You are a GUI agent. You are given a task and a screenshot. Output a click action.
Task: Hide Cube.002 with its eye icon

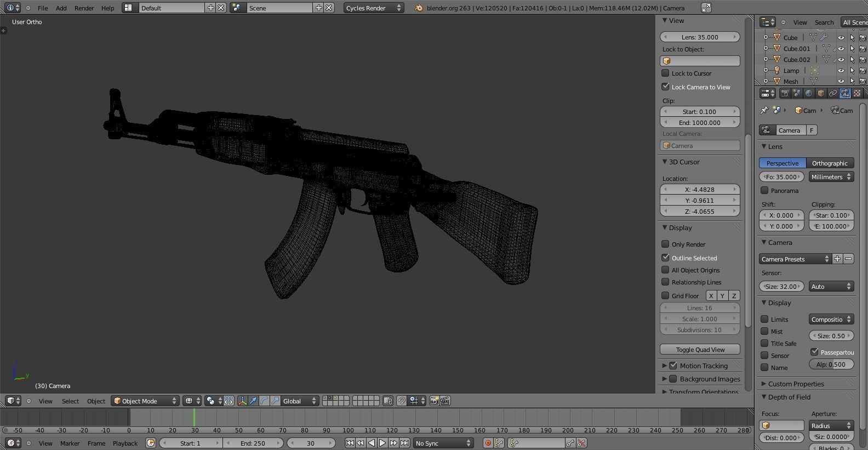click(841, 60)
